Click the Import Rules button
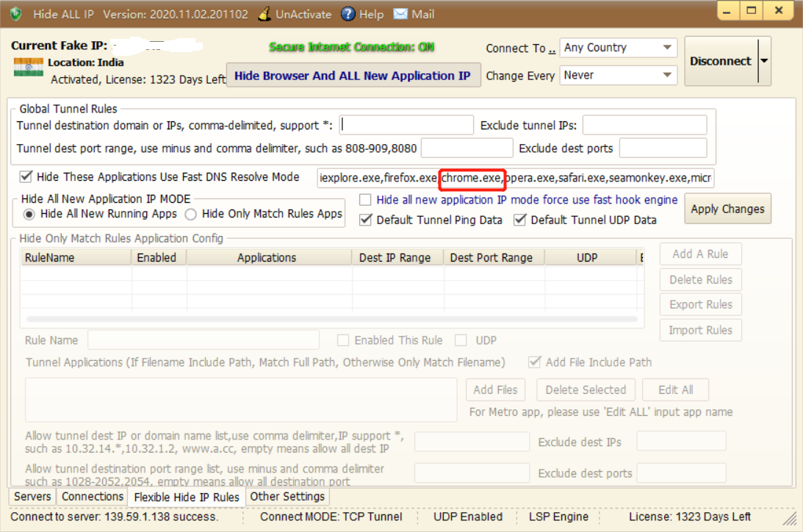This screenshot has width=803, height=532. point(700,330)
